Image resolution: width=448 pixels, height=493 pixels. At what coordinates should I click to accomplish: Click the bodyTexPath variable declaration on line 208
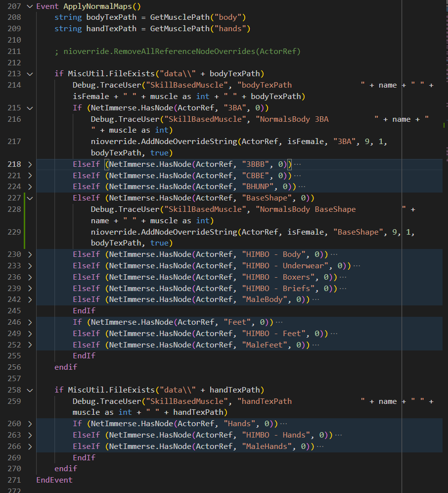[111, 17]
